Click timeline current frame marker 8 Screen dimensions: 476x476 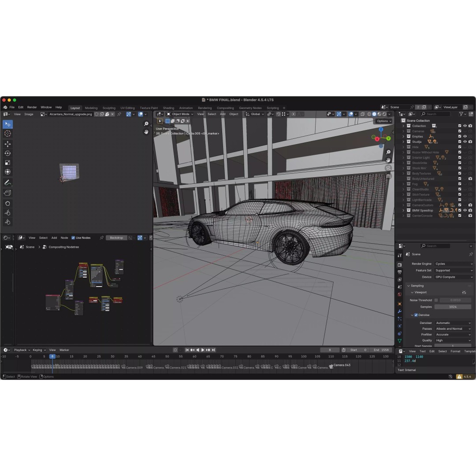(52, 357)
